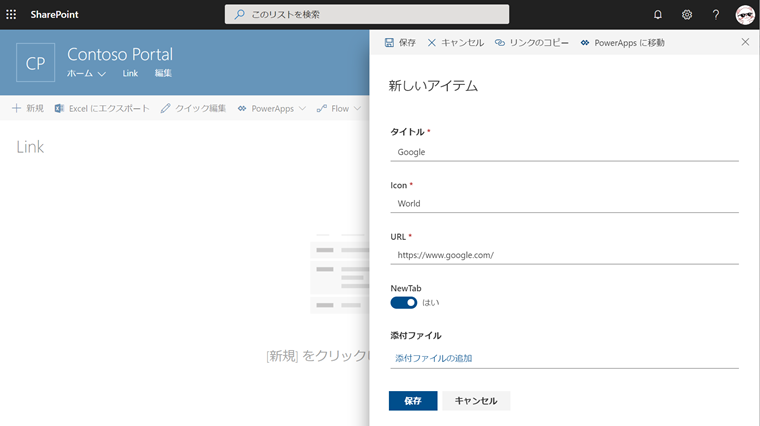Expand the ホーム navigation chevron
760x426 pixels.
pyautogui.click(x=102, y=74)
